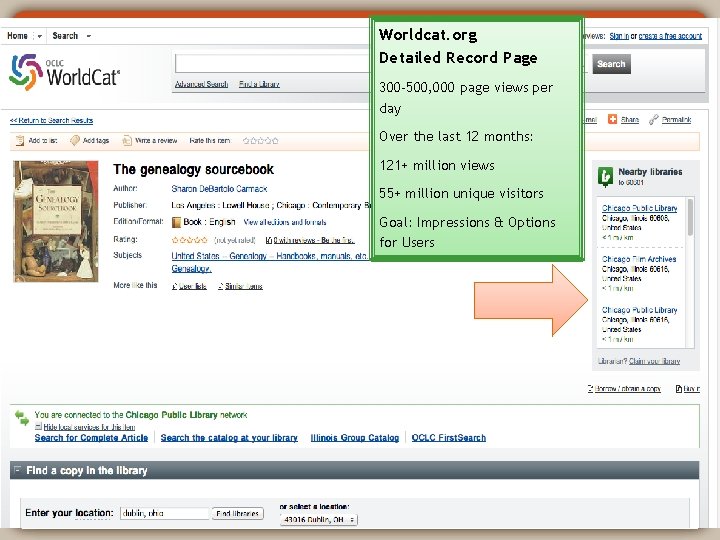720x540 pixels.
Task: Click create a free account link
Action: coord(670,36)
